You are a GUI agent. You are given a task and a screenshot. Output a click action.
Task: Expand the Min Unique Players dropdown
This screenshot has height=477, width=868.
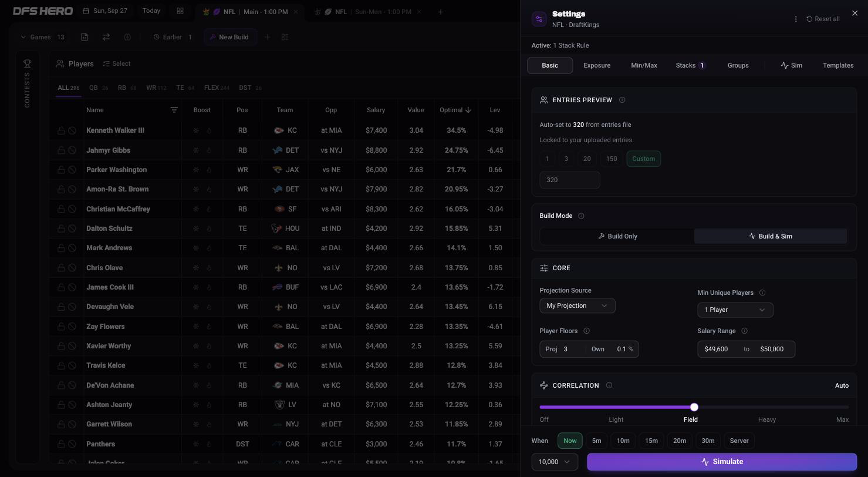(x=735, y=310)
